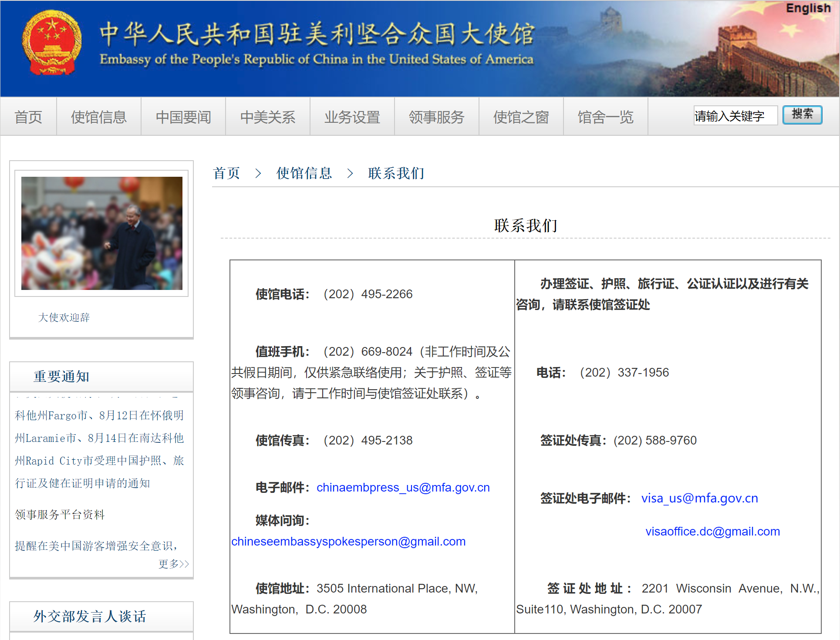Open visaoffice.dc@gmail.com email link

712,532
